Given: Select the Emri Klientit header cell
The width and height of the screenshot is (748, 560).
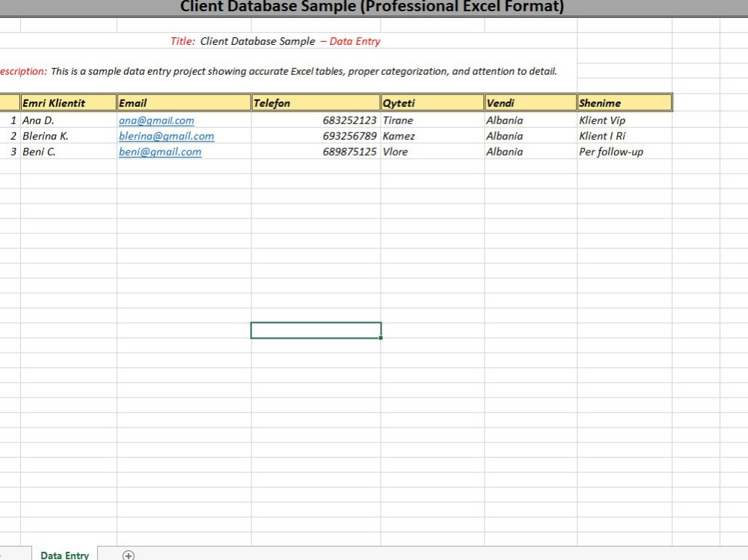Looking at the screenshot, I should pos(69,103).
